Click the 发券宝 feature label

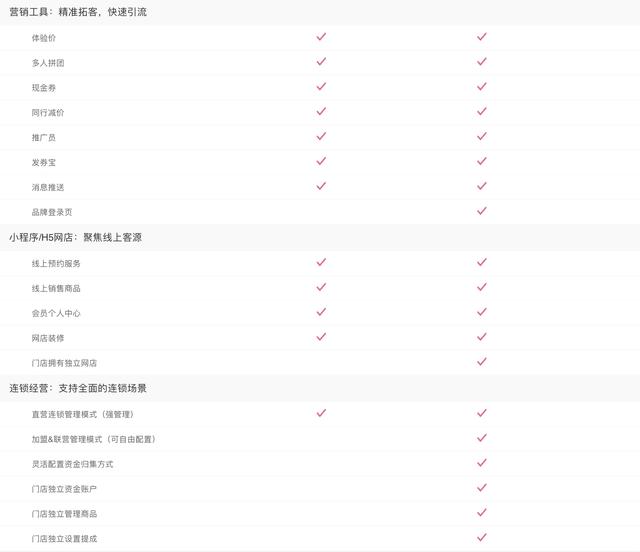[44, 162]
